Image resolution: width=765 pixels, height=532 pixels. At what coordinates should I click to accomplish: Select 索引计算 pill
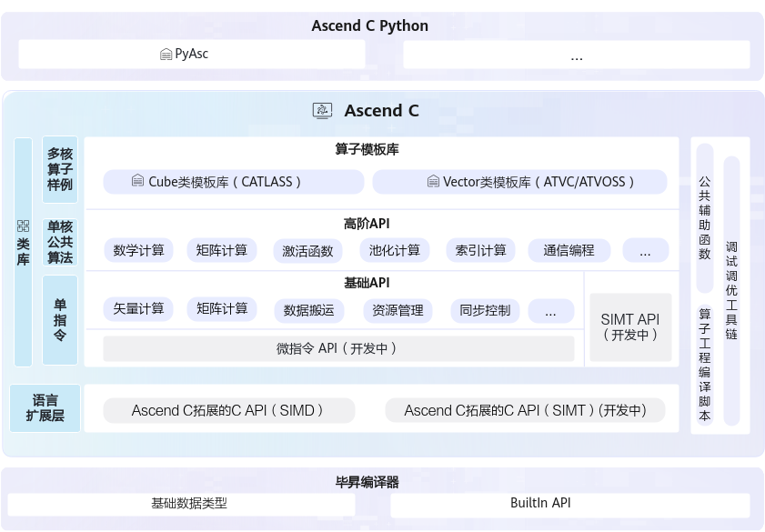point(481,250)
